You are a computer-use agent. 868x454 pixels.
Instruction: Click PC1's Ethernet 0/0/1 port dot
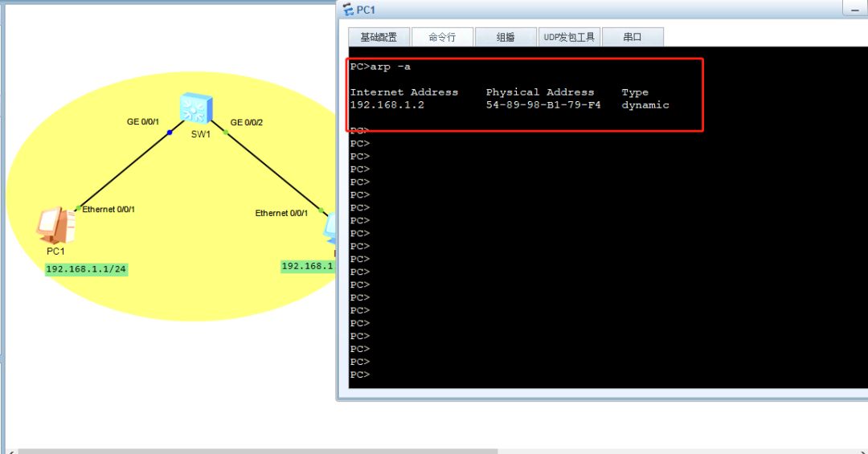point(78,208)
